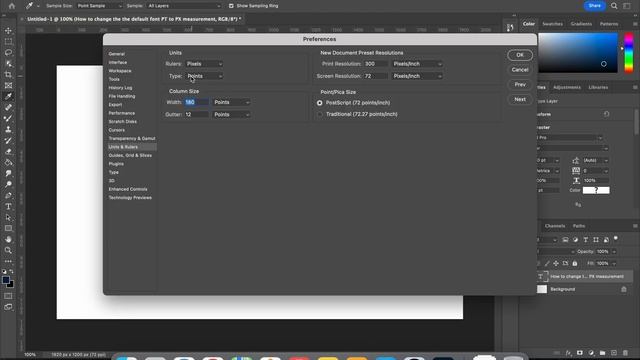This screenshot has width=640, height=360.
Task: Select the Crop tool
Action: point(8,75)
